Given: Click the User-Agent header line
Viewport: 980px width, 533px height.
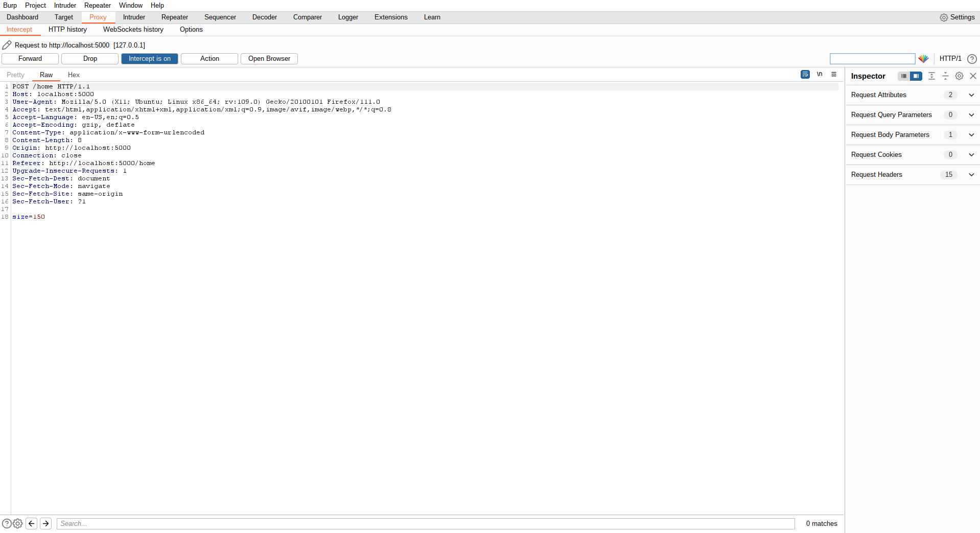Looking at the screenshot, I should tap(196, 102).
